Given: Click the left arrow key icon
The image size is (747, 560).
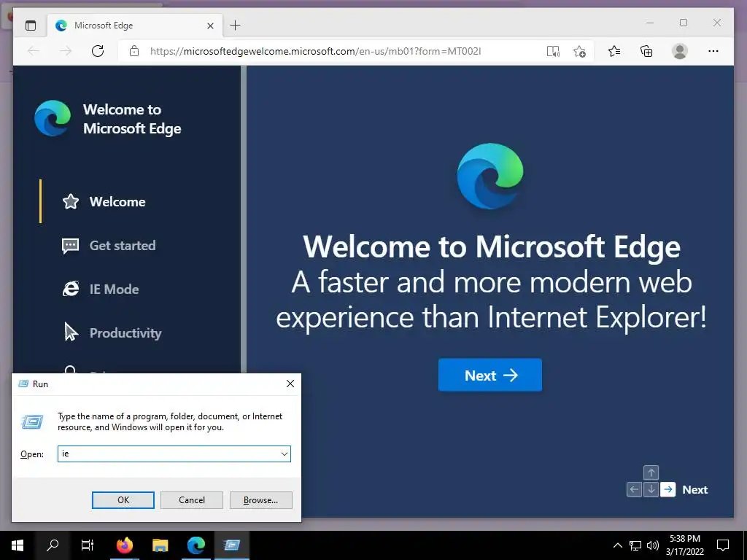Looking at the screenshot, I should [x=634, y=489].
